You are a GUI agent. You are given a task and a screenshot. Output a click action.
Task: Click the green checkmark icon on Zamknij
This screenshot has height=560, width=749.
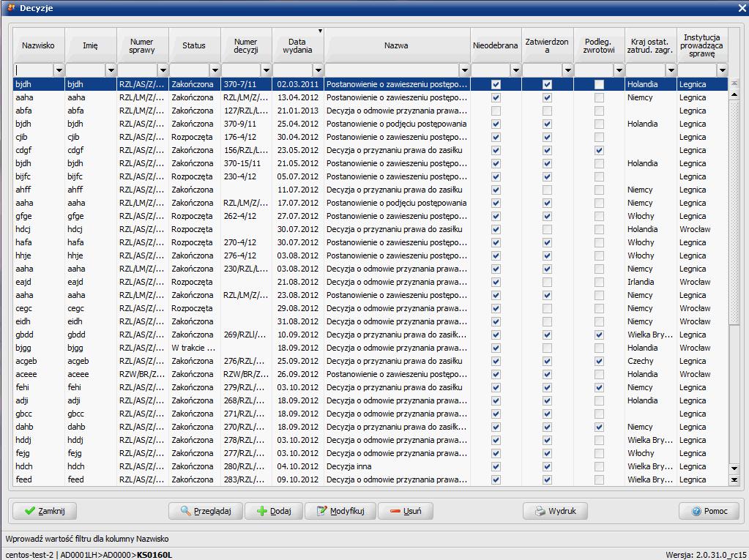click(x=29, y=511)
